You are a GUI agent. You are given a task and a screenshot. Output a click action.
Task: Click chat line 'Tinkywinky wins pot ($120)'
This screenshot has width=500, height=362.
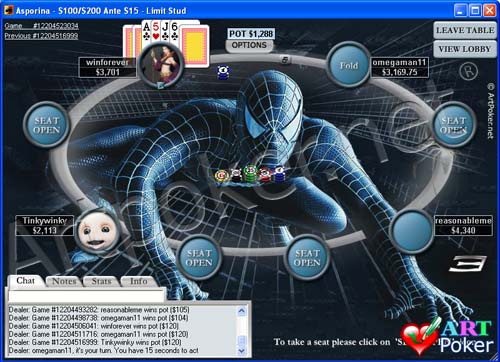(x=95, y=342)
